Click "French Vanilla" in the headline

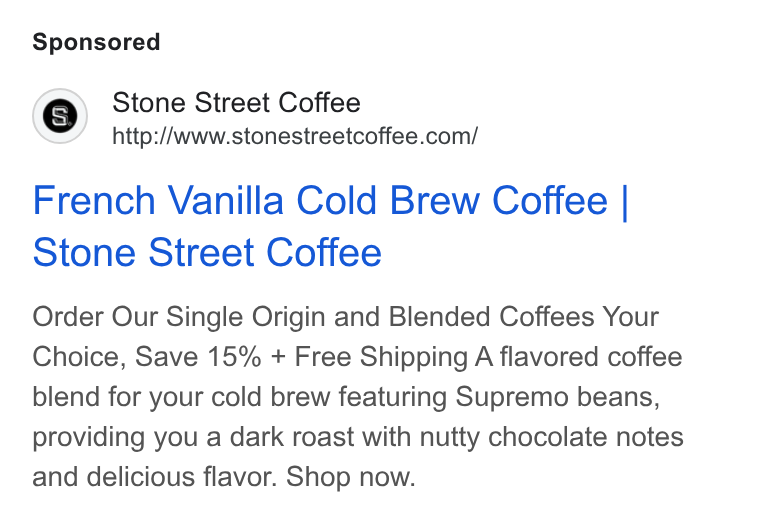158,200
